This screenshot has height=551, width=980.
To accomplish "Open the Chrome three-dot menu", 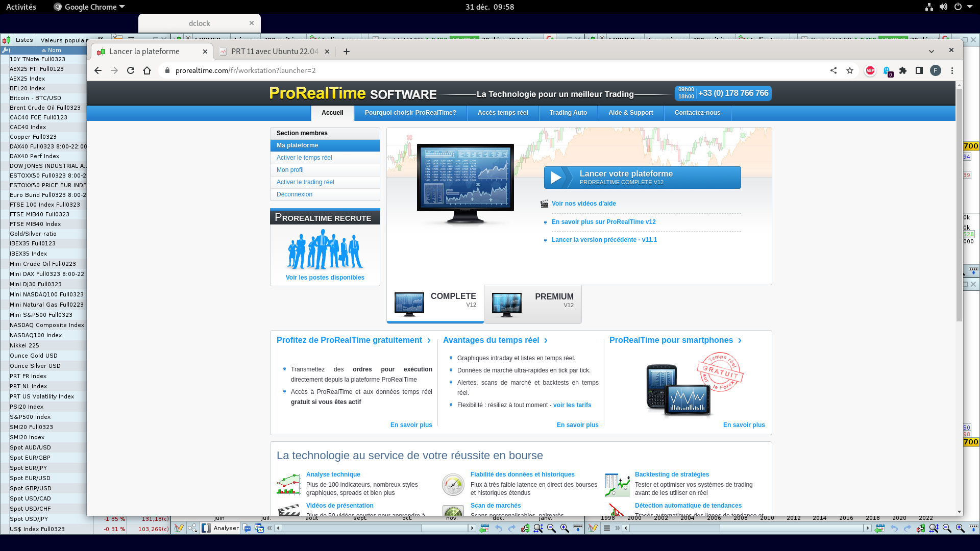I will [x=952, y=71].
